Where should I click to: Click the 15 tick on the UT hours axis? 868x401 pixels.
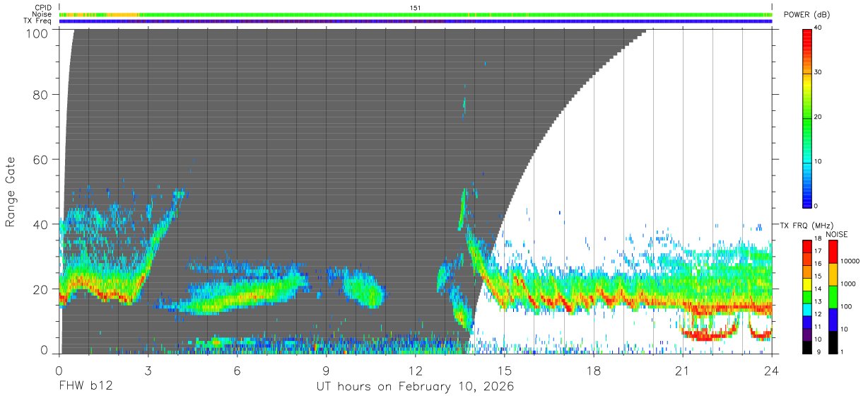505,370
